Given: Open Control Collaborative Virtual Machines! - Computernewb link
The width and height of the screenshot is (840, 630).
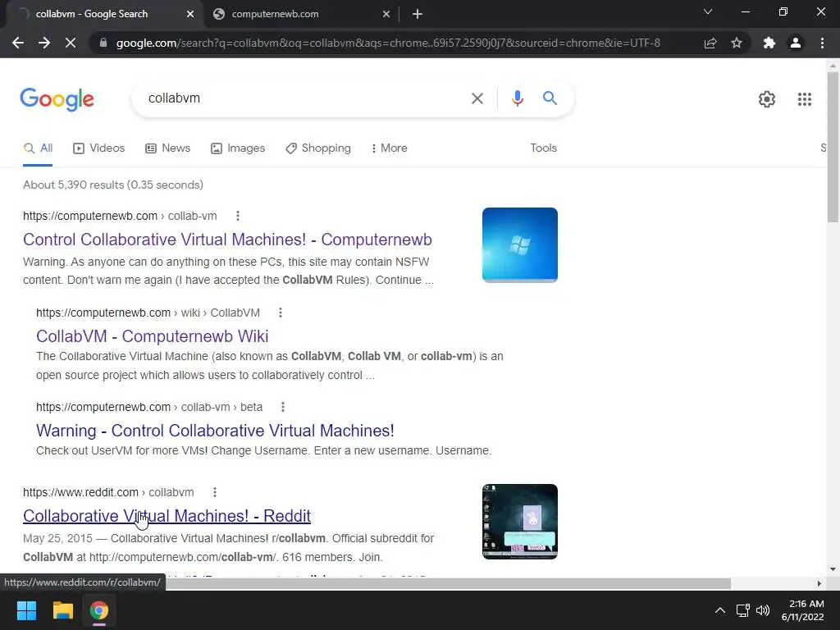Looking at the screenshot, I should [x=228, y=240].
